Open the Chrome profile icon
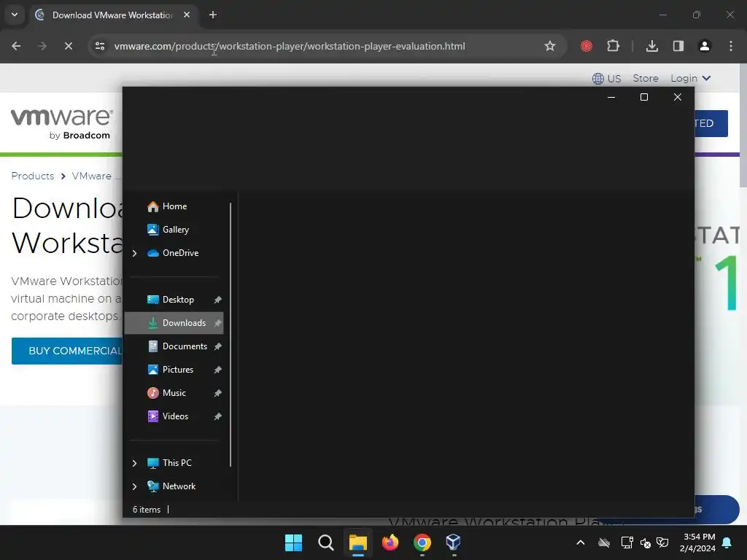 705,46
